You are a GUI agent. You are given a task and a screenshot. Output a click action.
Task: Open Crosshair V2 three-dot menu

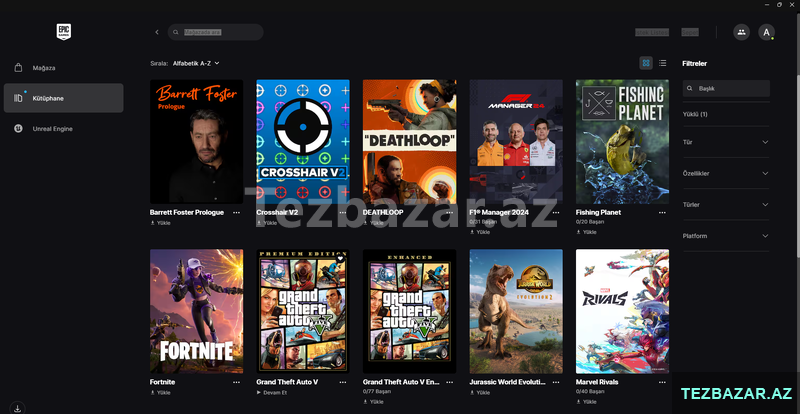coord(343,212)
